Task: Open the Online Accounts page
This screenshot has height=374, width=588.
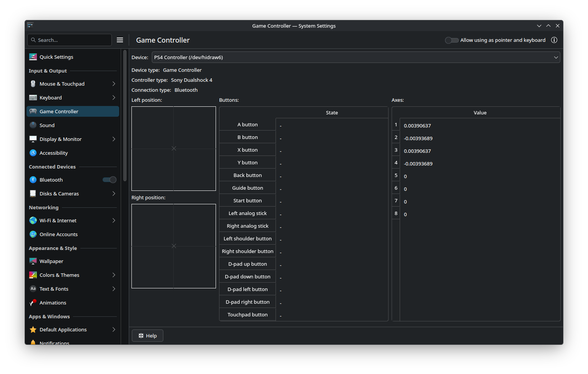Action: 73,234
